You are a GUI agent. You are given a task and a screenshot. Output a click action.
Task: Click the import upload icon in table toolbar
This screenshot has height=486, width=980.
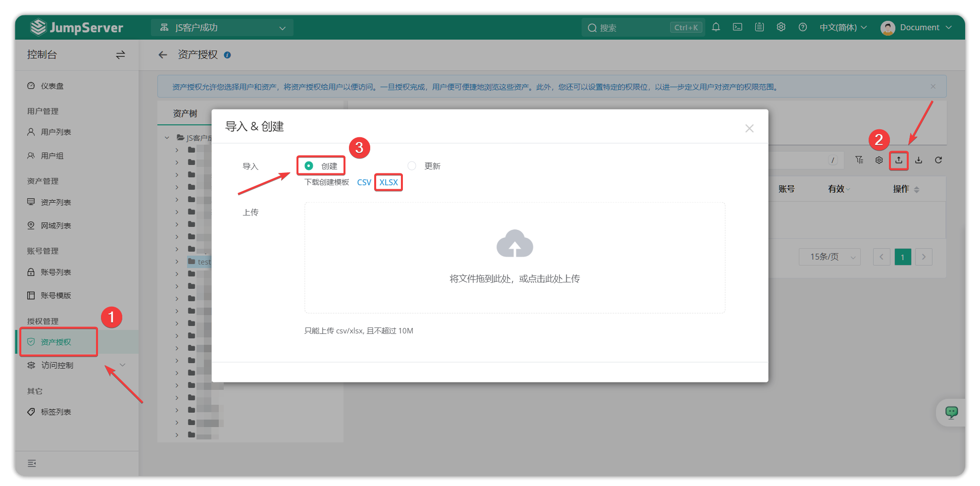point(899,160)
